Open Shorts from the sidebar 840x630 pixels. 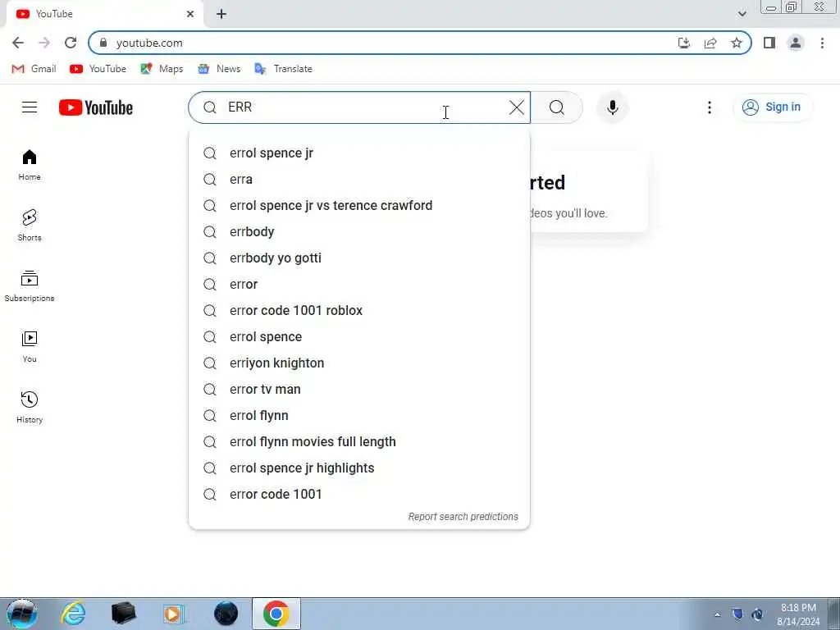(x=30, y=226)
